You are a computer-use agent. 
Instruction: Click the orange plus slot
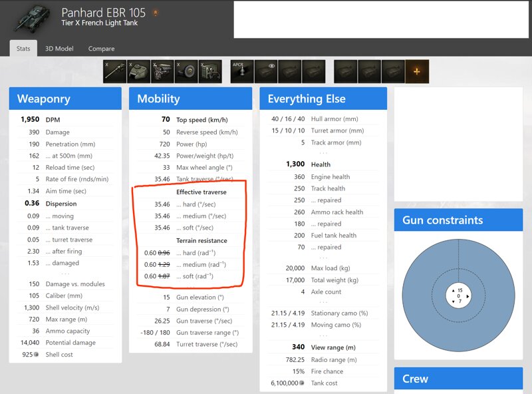pos(417,71)
